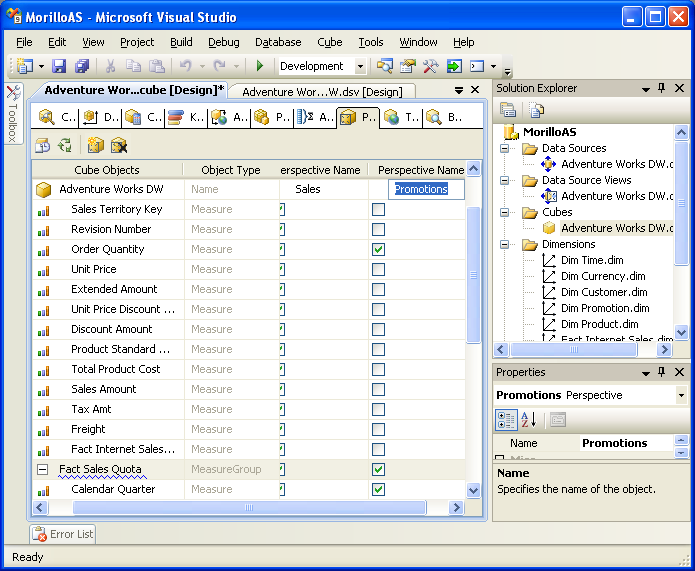Open the Database menu
This screenshot has height=571, width=695.
pyautogui.click(x=278, y=42)
